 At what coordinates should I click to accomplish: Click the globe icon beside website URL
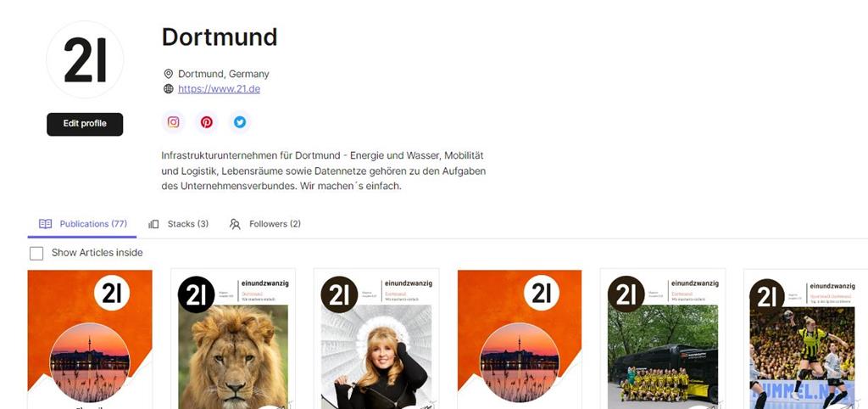click(169, 88)
